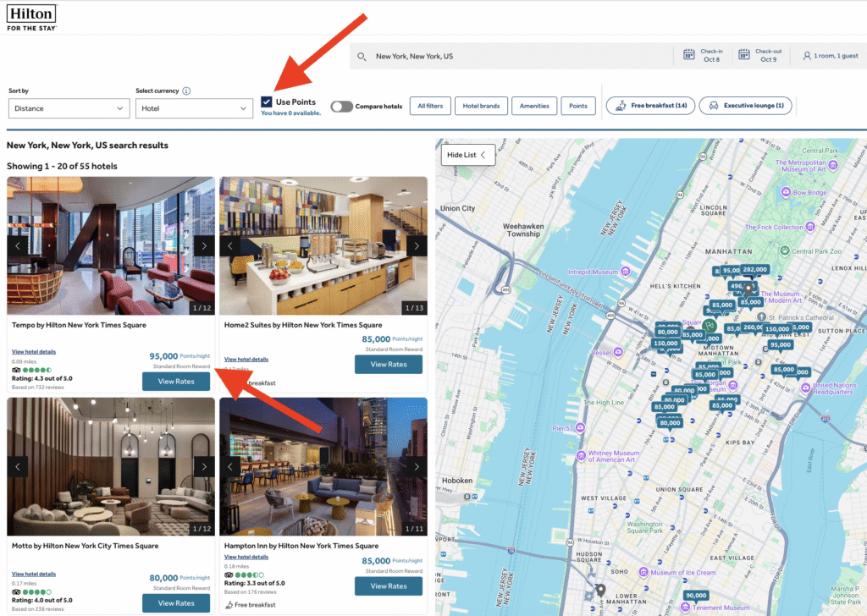Click the Intrepid Museum map marker
The height and width of the screenshot is (616, 867).
click(x=624, y=272)
